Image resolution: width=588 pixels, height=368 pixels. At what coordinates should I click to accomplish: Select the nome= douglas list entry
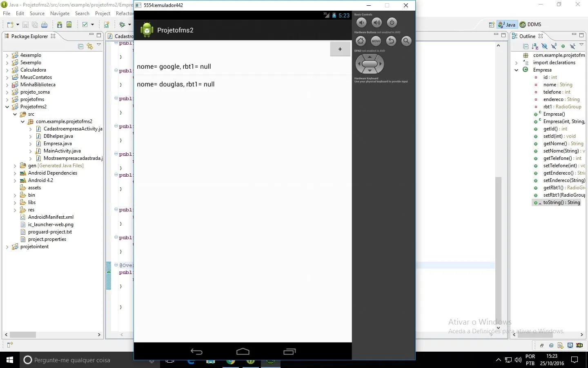tap(243, 84)
